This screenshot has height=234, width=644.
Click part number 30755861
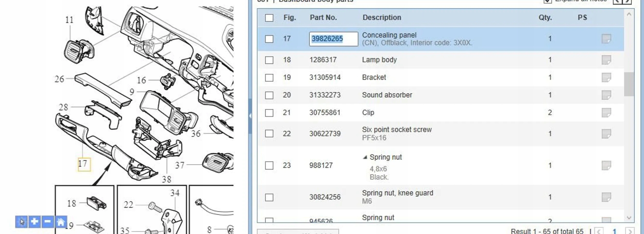pos(325,113)
